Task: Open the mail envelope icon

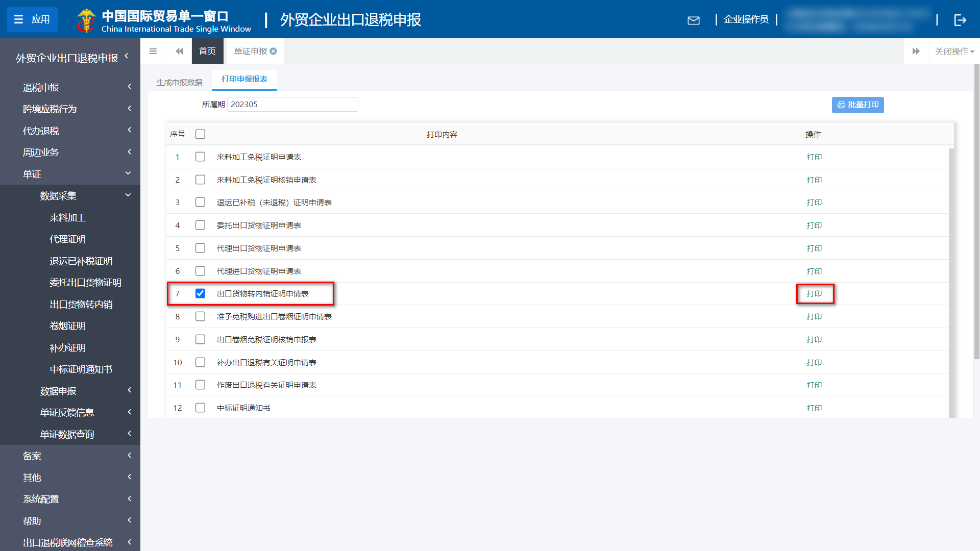Action: (x=694, y=20)
